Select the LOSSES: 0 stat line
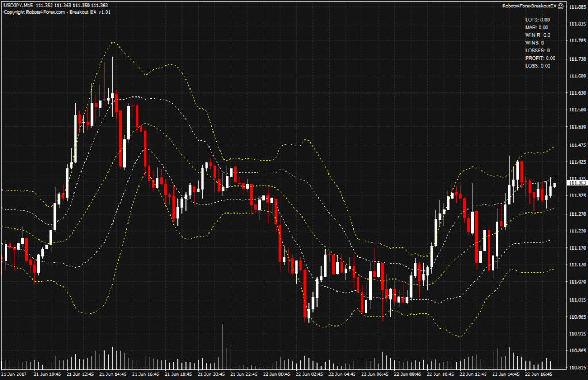588x380 pixels. (537, 51)
